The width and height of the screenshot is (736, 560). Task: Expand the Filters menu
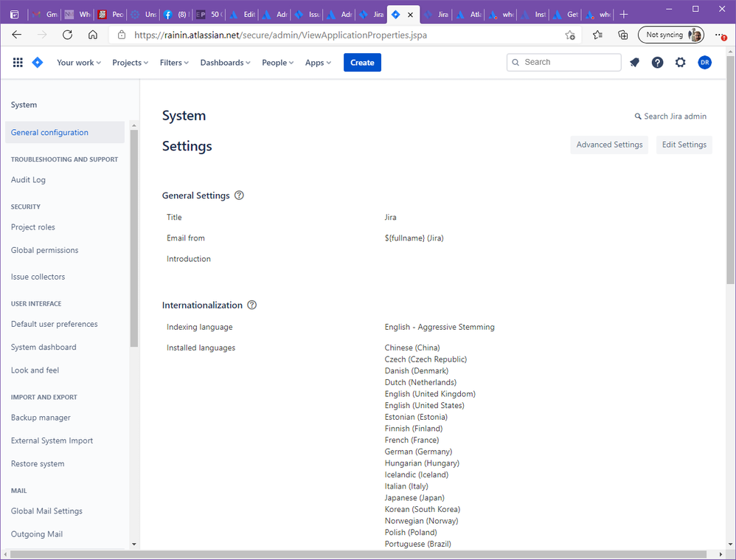pyautogui.click(x=174, y=63)
